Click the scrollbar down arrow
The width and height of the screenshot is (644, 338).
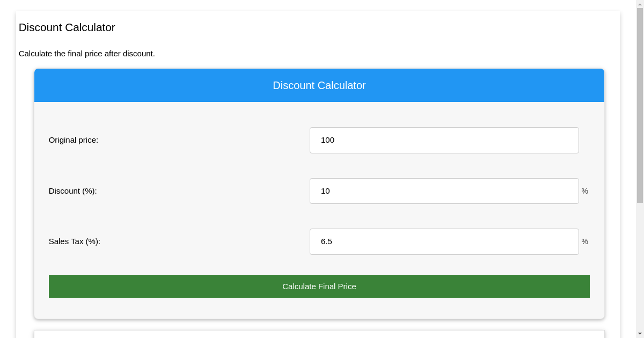tap(640, 334)
